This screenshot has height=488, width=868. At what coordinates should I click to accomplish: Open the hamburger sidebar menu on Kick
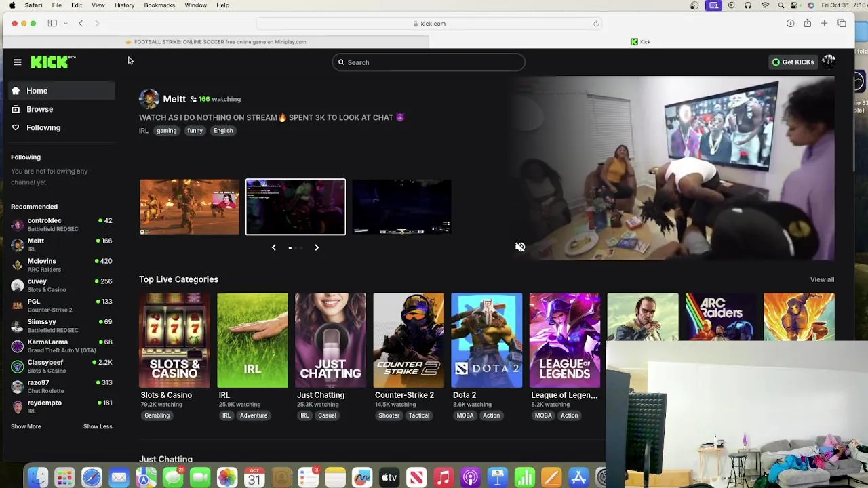pos(18,62)
